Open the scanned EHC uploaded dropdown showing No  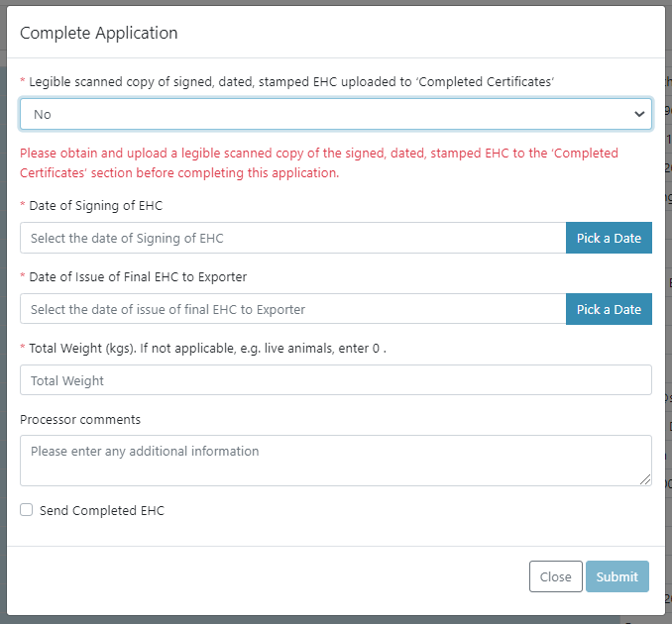[x=336, y=114]
